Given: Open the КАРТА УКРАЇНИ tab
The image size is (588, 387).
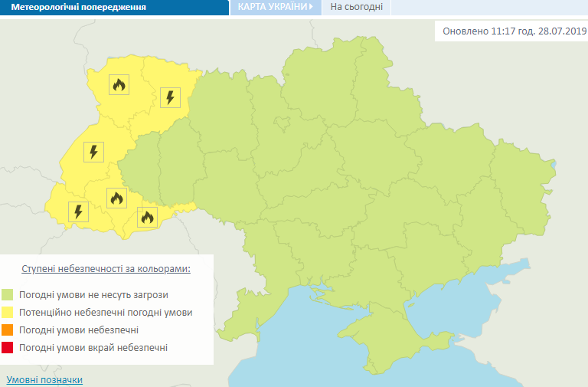Looking at the screenshot, I should (276, 7).
